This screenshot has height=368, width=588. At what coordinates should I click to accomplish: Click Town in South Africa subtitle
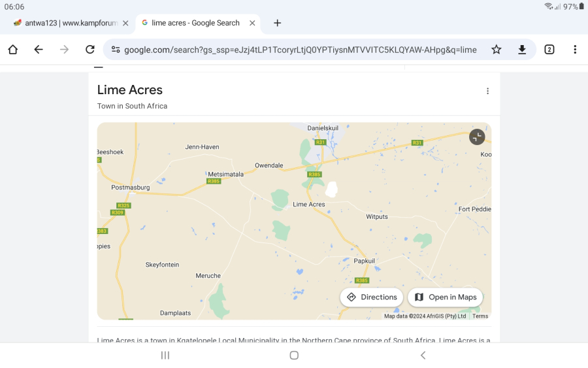pyautogui.click(x=132, y=106)
